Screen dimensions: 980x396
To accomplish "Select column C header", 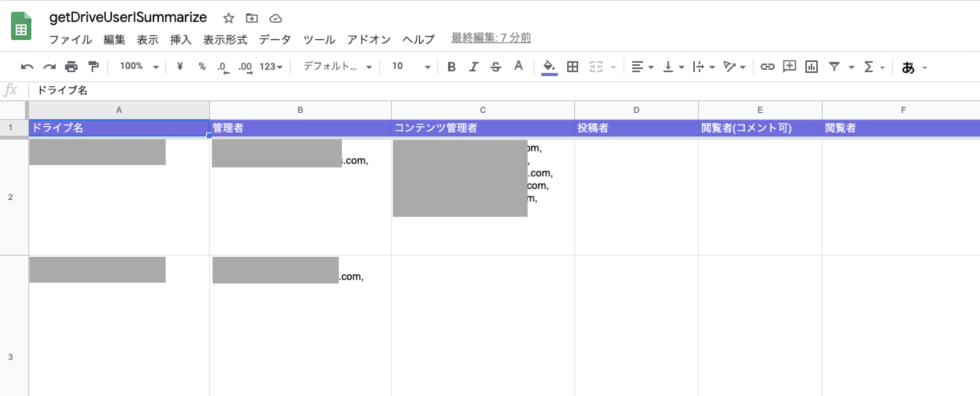I will coord(483,110).
